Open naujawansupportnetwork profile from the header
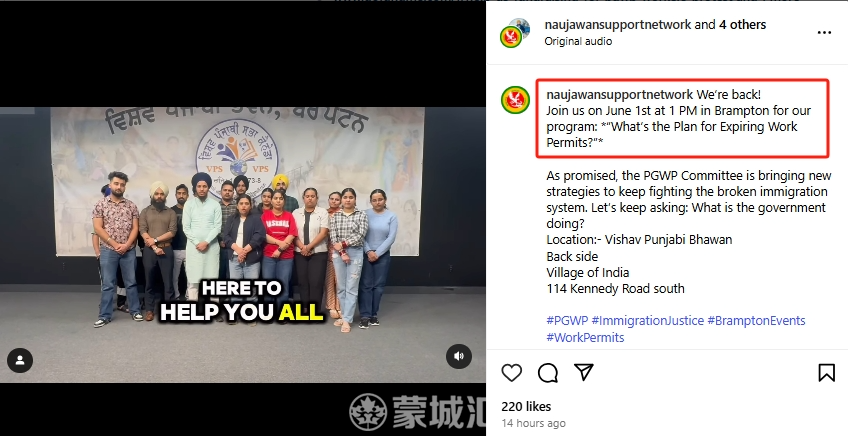 tap(618, 24)
